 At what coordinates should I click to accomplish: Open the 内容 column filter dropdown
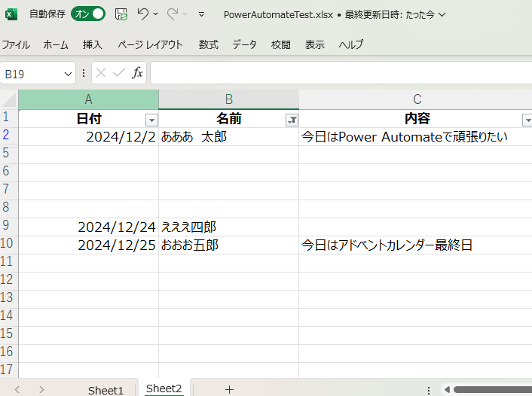[527, 120]
